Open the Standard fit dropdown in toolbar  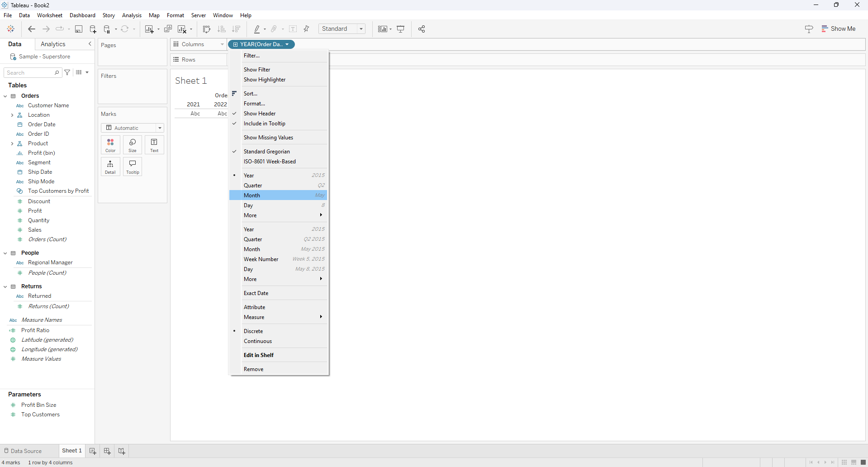342,29
